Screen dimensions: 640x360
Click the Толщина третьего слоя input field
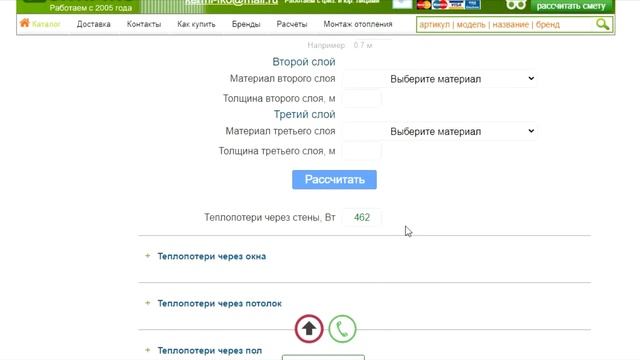pos(362,151)
